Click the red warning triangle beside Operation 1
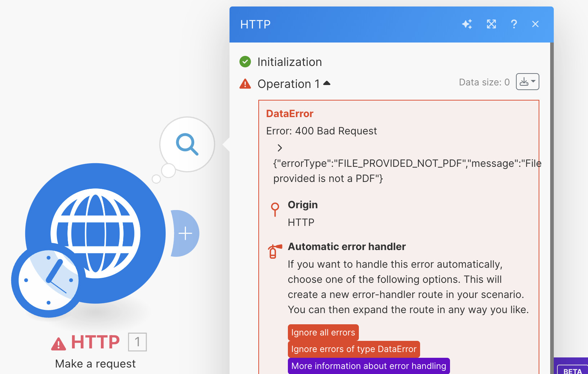Viewport: 588px width, 374px height. (x=245, y=84)
